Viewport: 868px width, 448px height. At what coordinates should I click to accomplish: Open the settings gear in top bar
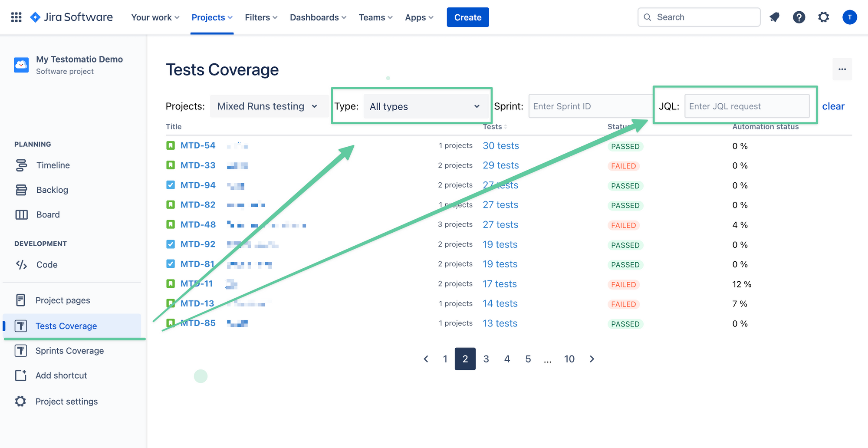(x=824, y=17)
